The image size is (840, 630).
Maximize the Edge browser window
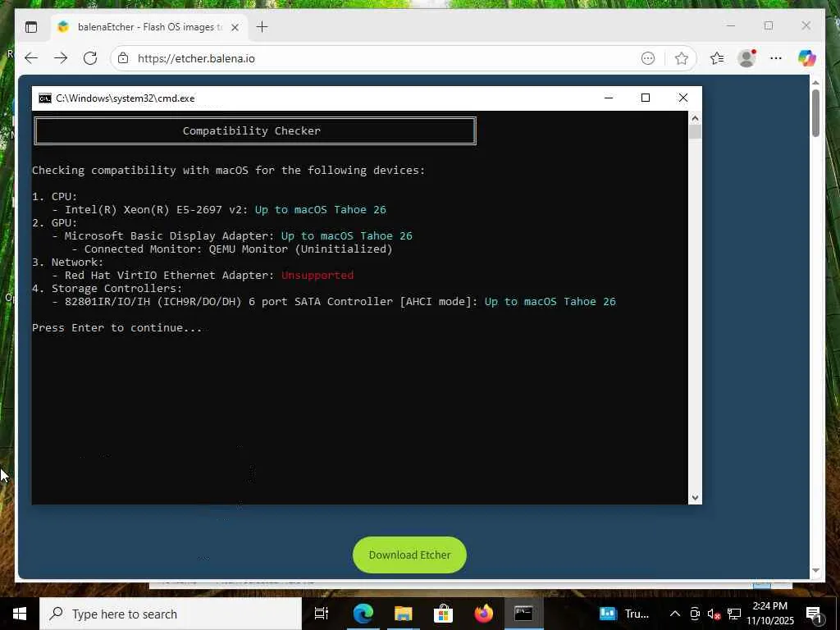[769, 25]
